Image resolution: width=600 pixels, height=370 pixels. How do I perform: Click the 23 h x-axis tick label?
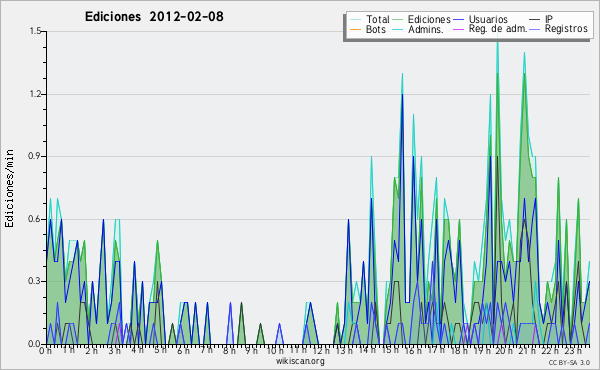(x=573, y=350)
